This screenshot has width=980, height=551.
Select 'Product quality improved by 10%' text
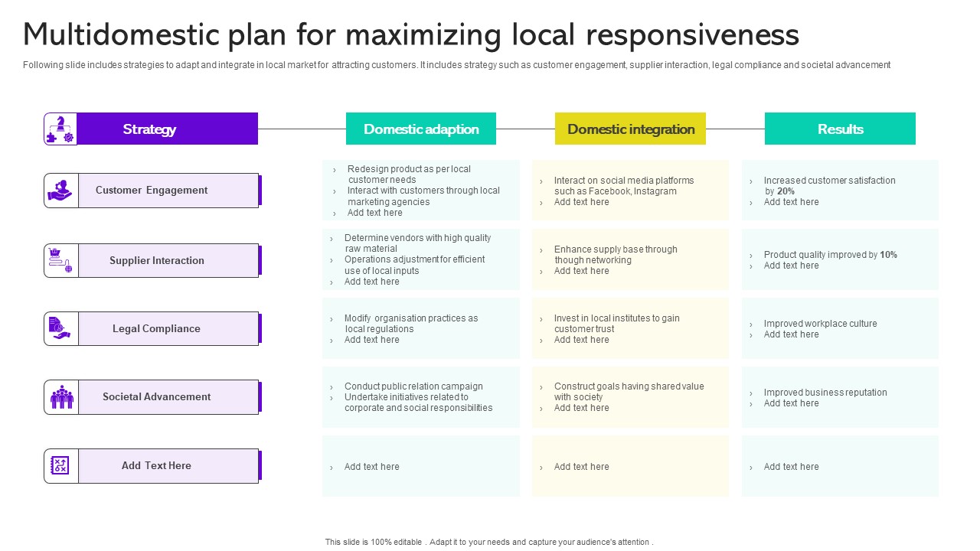click(x=830, y=255)
